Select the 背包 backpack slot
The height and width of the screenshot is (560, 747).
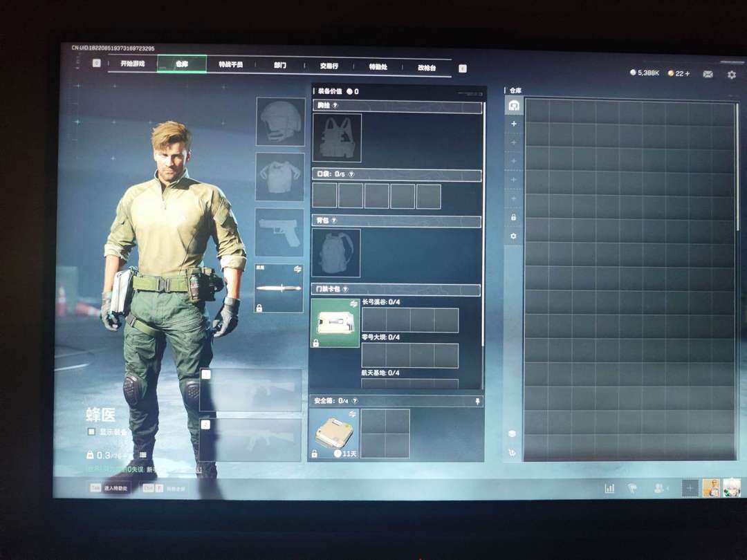(336, 253)
